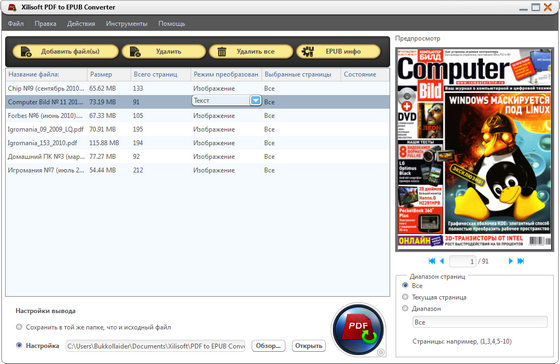
Task: Click the Добавить файл(ы) add-file icon
Action: tap(26, 52)
